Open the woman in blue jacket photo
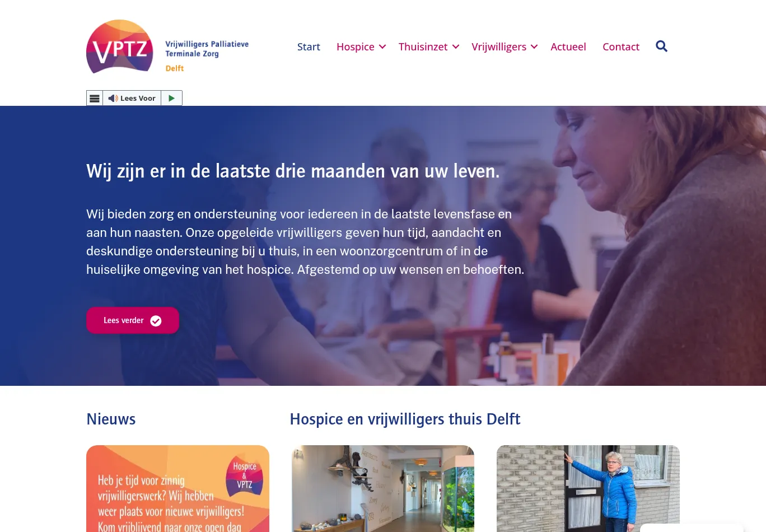The width and height of the screenshot is (766, 532). click(x=588, y=489)
